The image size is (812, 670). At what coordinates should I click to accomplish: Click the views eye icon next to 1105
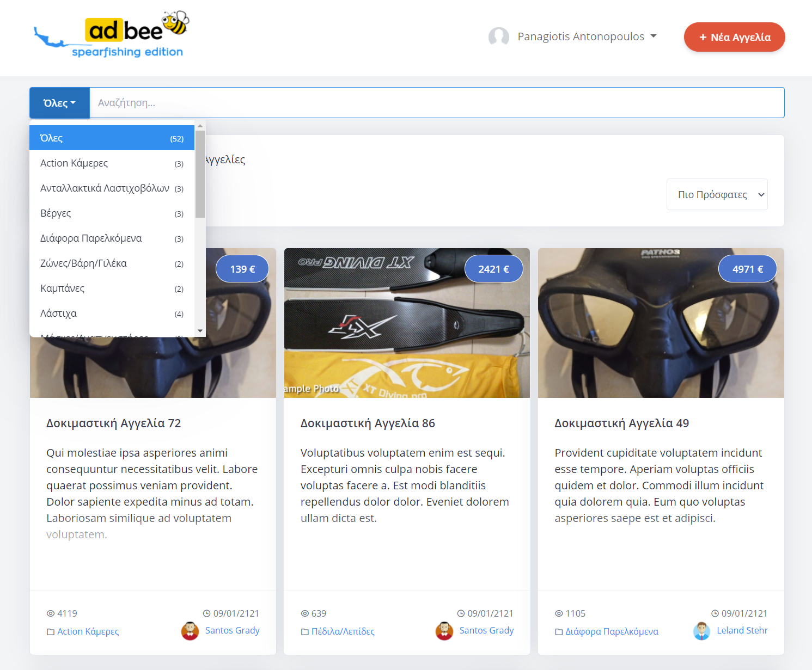(559, 613)
